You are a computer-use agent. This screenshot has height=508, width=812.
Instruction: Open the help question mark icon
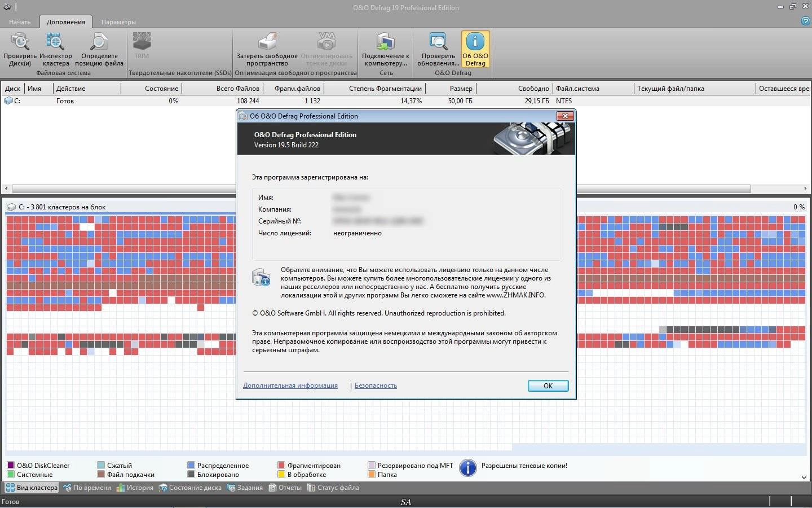click(805, 21)
